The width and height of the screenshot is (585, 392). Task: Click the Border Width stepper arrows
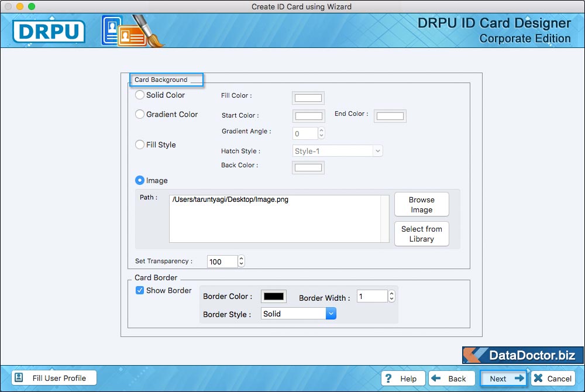391,296
